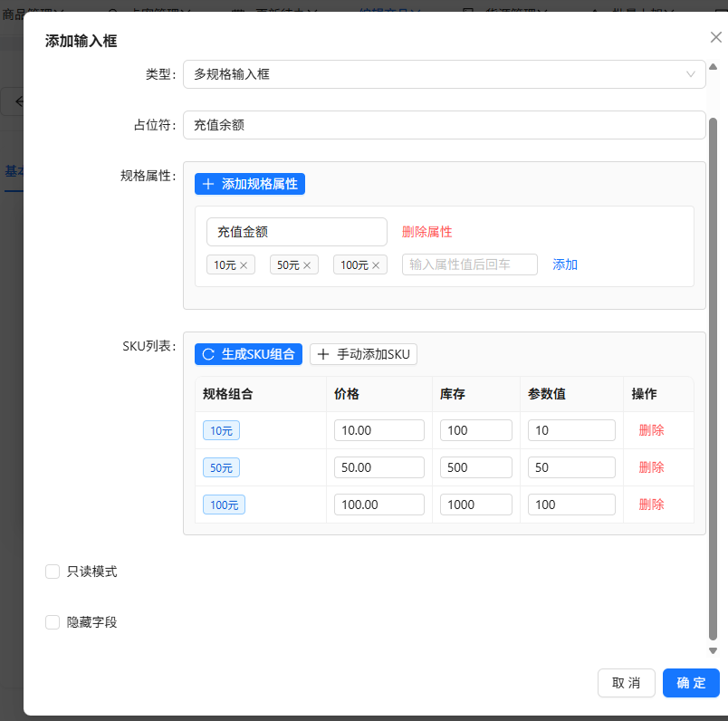The height and width of the screenshot is (721, 728).
Task: Click the scrollbar down arrow in dialog
Action: tap(713, 650)
